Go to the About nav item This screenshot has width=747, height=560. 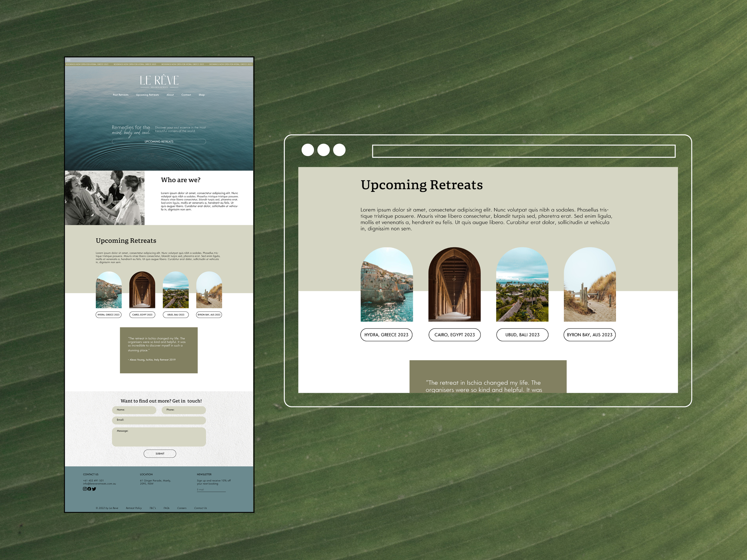(170, 95)
